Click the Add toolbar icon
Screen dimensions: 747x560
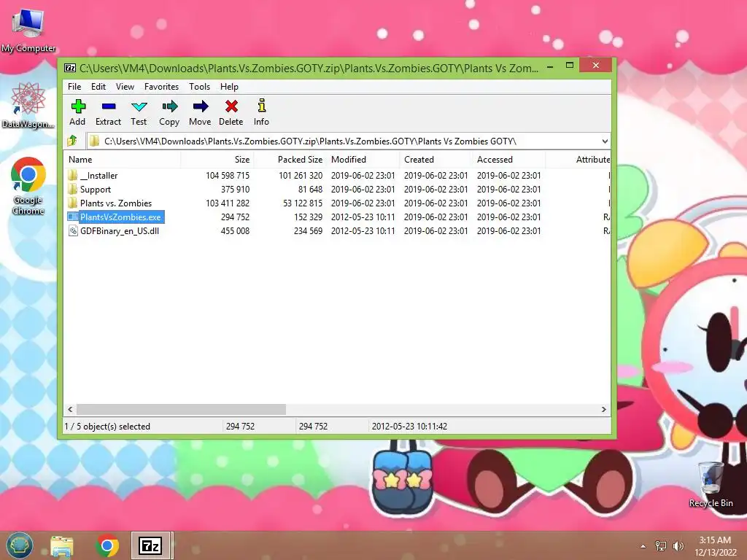[77, 106]
